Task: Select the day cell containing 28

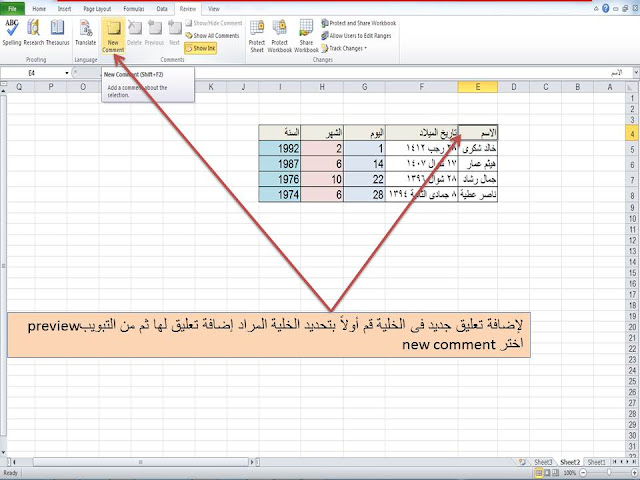Action: click(x=364, y=195)
